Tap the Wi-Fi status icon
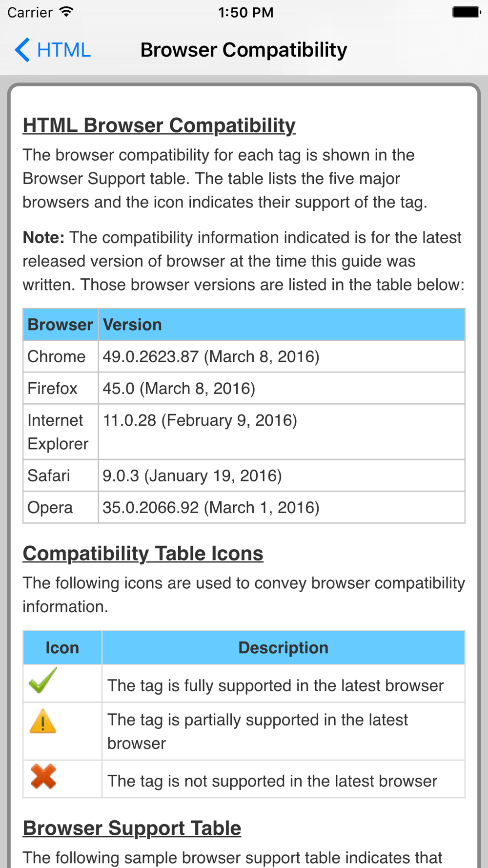488x868 pixels. [x=66, y=12]
